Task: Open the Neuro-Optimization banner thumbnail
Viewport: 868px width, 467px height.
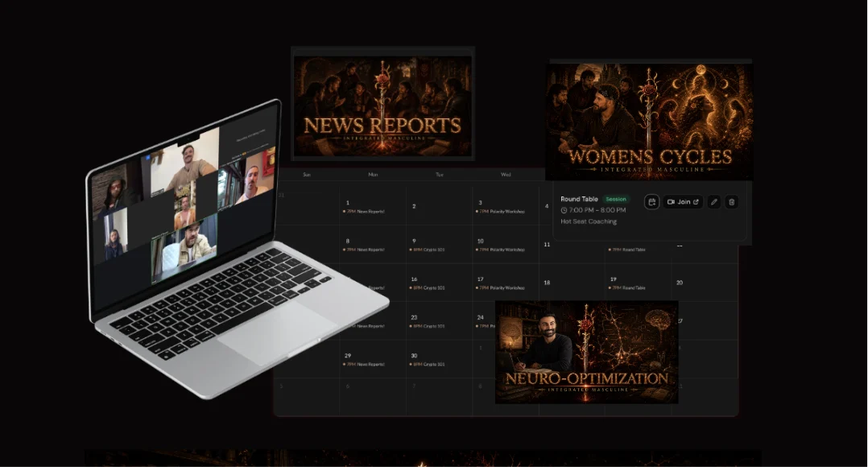Action: coord(587,352)
